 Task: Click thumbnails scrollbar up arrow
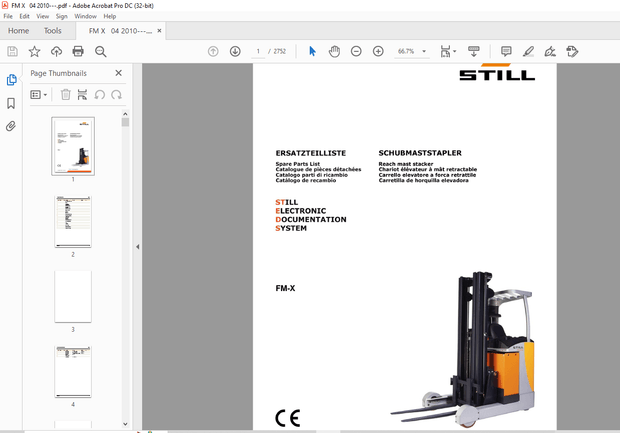(x=125, y=114)
